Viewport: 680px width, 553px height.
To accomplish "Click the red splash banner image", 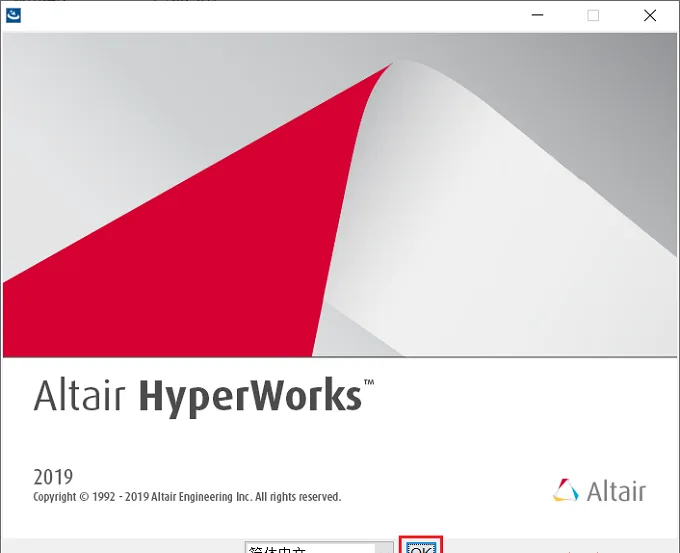I will pos(340,195).
